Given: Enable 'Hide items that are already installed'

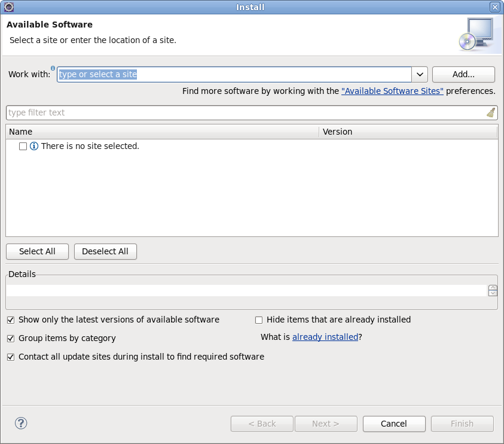Looking at the screenshot, I should pos(258,320).
